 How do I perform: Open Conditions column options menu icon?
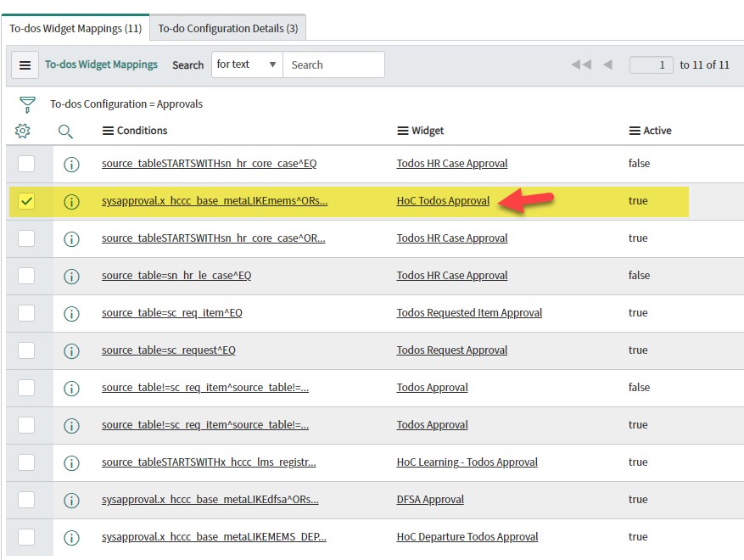tap(109, 131)
